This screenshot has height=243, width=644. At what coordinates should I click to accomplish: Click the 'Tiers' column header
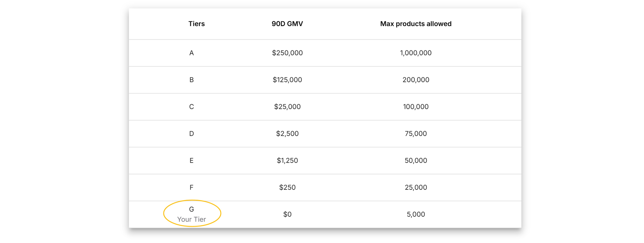[x=197, y=24]
